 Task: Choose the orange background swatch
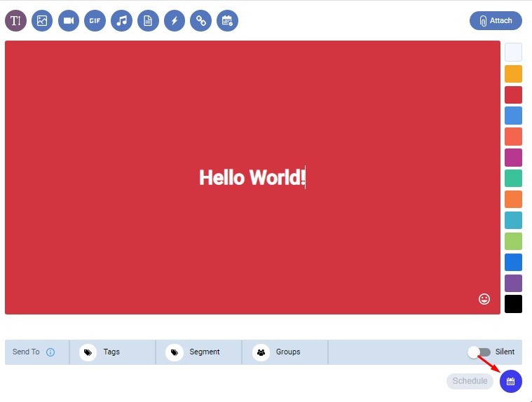(x=513, y=200)
